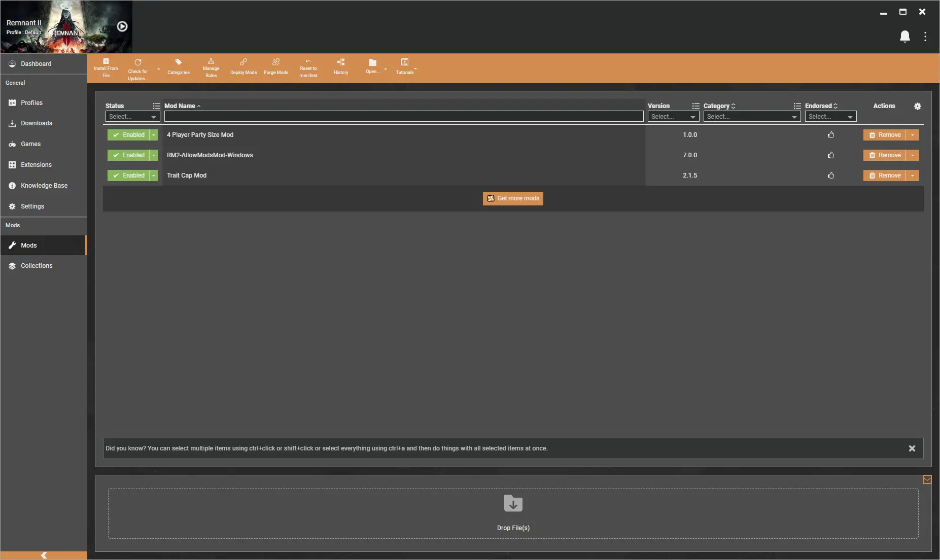Click Install From File toolbar icon
This screenshot has height=560, width=940.
(106, 68)
